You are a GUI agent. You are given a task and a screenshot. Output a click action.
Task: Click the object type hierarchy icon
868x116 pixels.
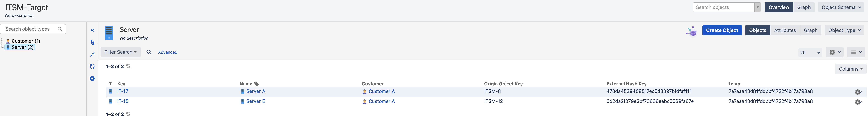point(92,42)
